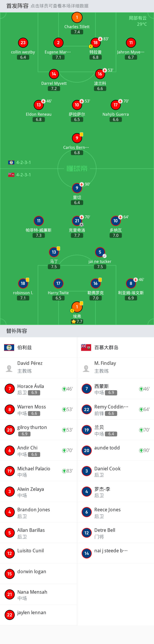Select Detre Bell goalkeeper entry
Image resolution: width=154 pixels, height=644 pixels.
point(115,533)
